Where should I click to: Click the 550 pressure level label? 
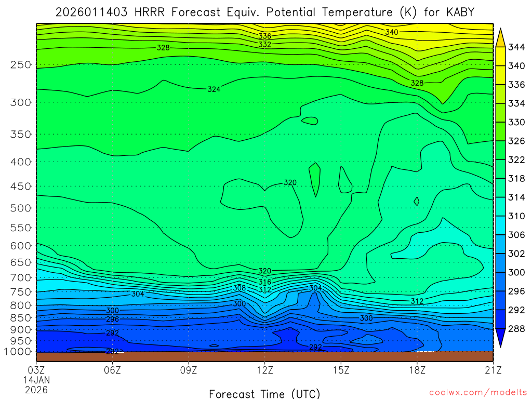coord(21,228)
